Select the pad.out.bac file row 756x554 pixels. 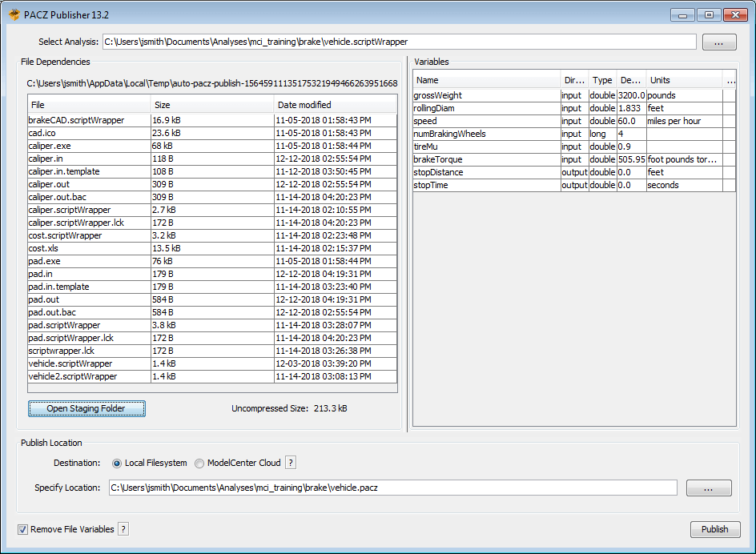point(213,312)
